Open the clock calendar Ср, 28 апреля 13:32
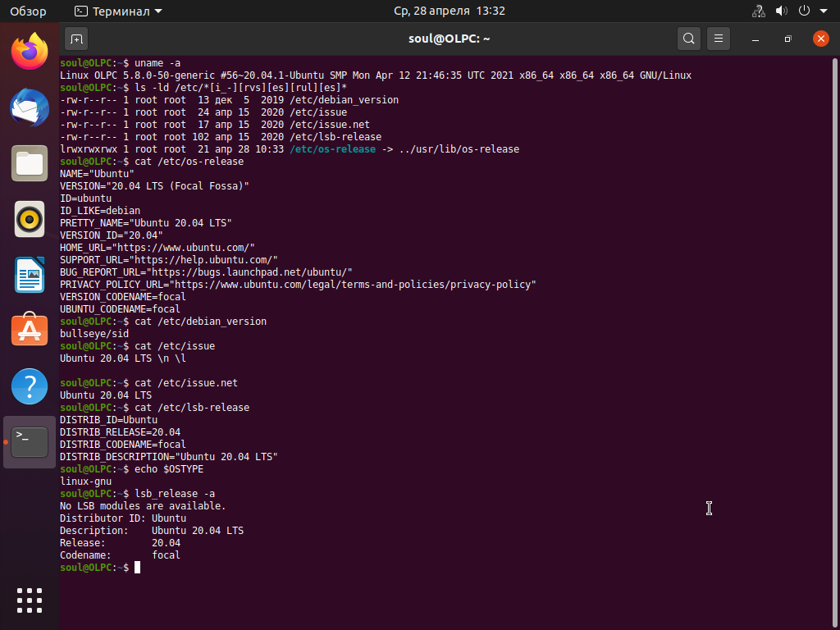 click(450, 11)
